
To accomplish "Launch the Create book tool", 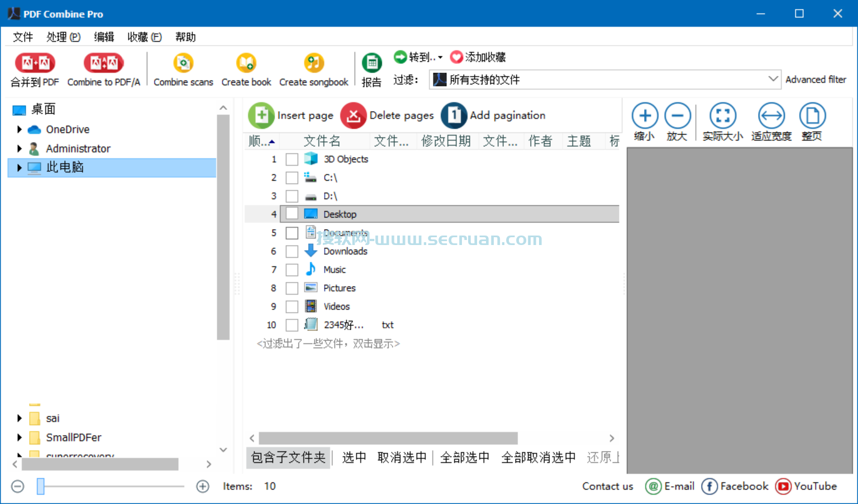I will 246,63.
